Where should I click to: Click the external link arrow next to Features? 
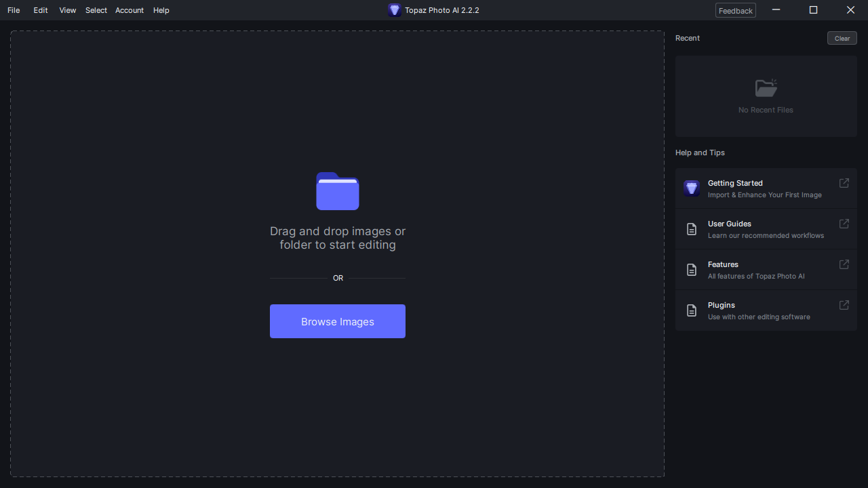pos(844,264)
